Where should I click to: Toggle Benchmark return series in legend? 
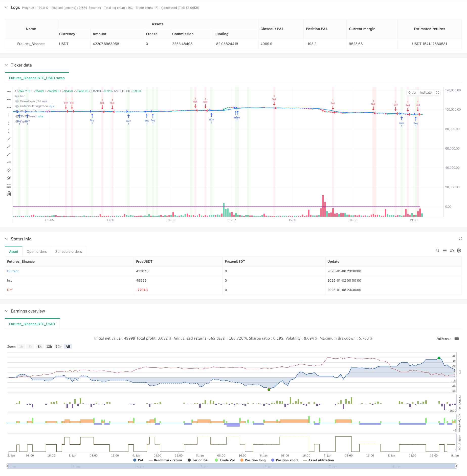[165, 460]
